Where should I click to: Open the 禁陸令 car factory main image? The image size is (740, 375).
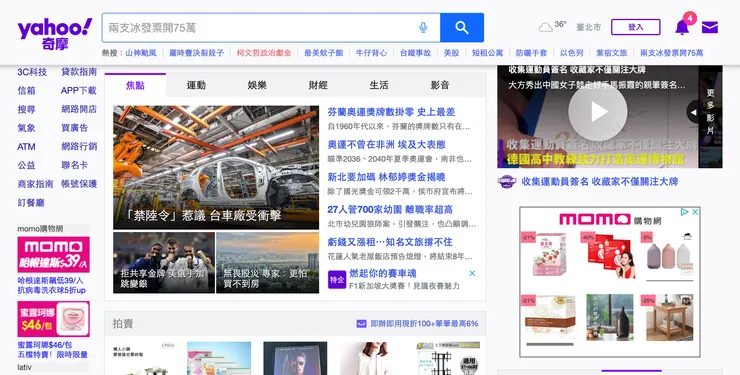(216, 167)
